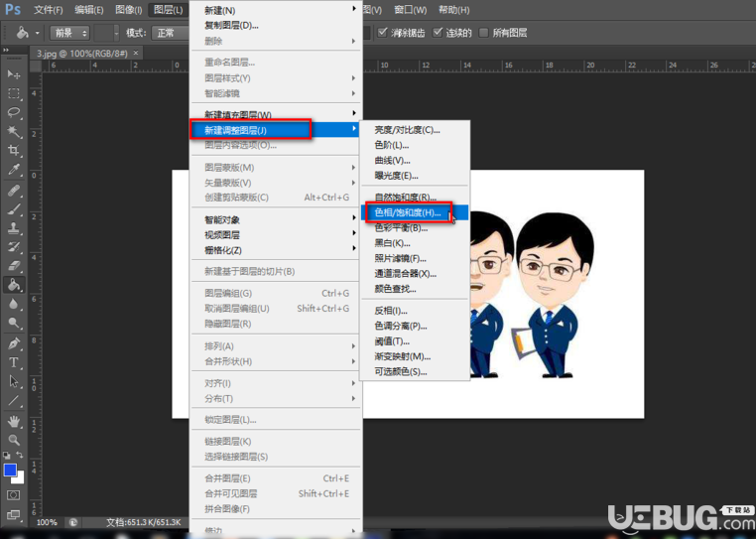Select the Zoom tool
The height and width of the screenshot is (539, 756).
click(x=14, y=440)
